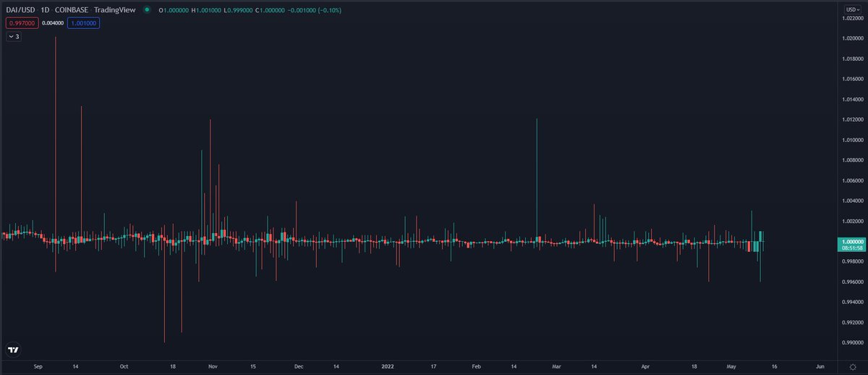The height and width of the screenshot is (375, 868).
Task: Click the Feb label on time axis
Action: tap(476, 366)
